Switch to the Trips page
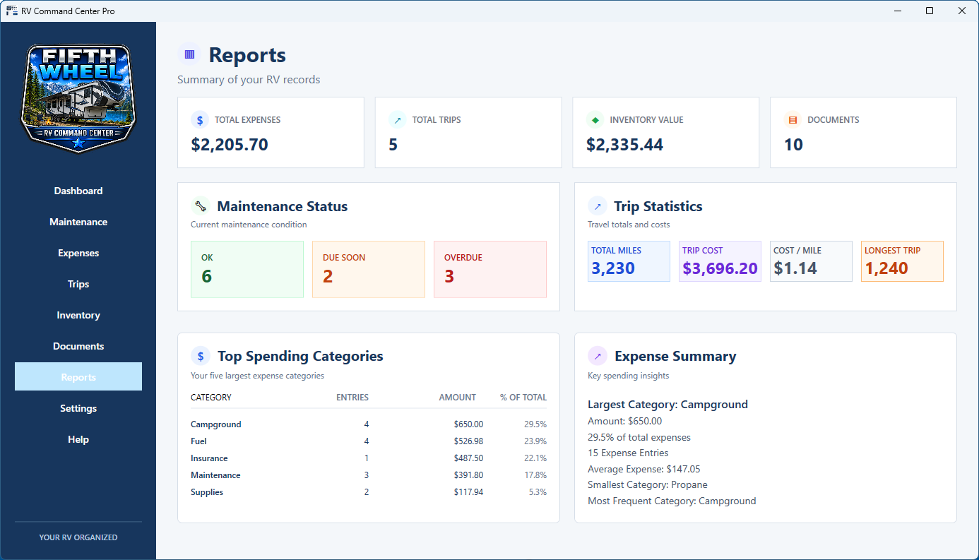 click(x=78, y=284)
